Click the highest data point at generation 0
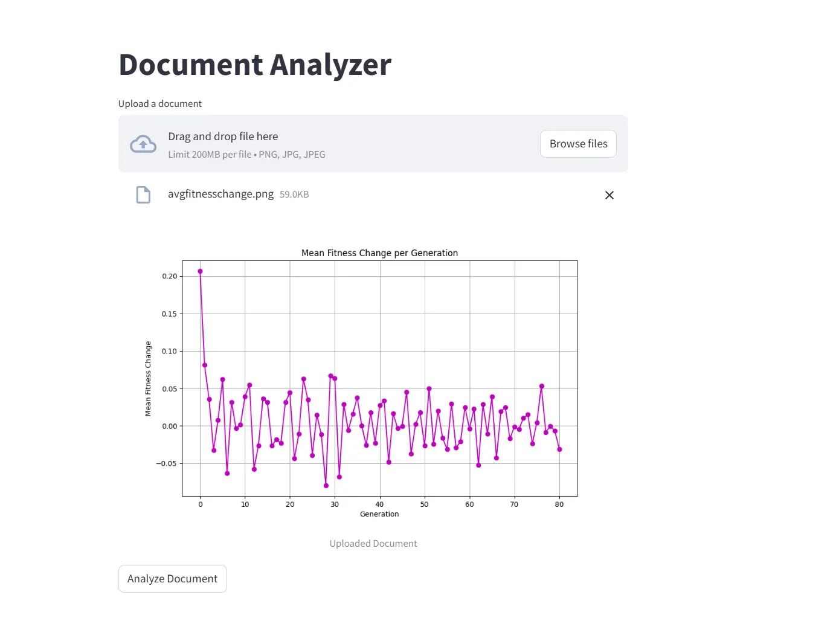 pyautogui.click(x=200, y=271)
